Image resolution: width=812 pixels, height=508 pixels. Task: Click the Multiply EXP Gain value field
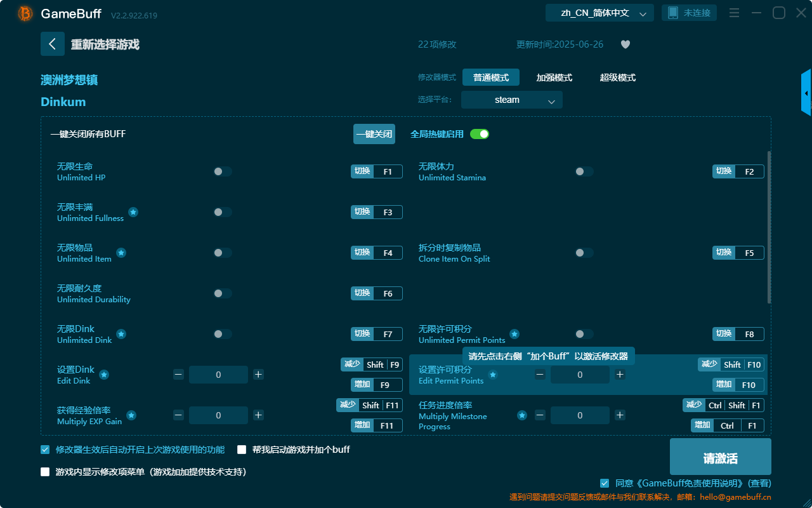[218, 415]
